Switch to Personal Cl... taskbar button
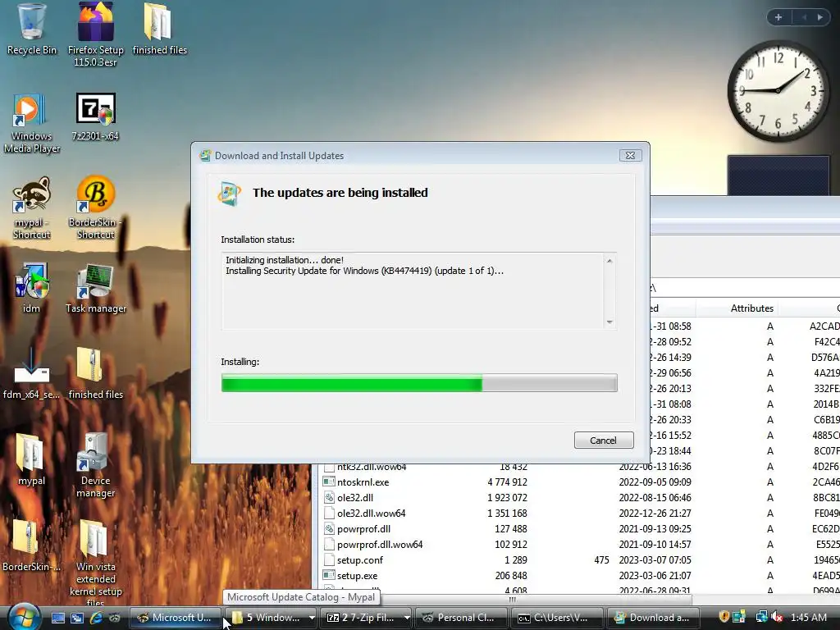The image size is (840, 630). (461, 618)
